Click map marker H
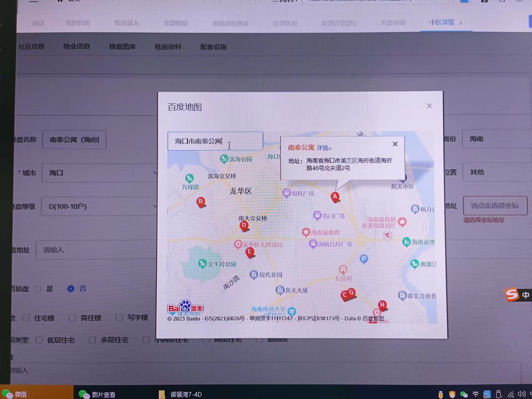The image size is (532, 399). tap(382, 305)
